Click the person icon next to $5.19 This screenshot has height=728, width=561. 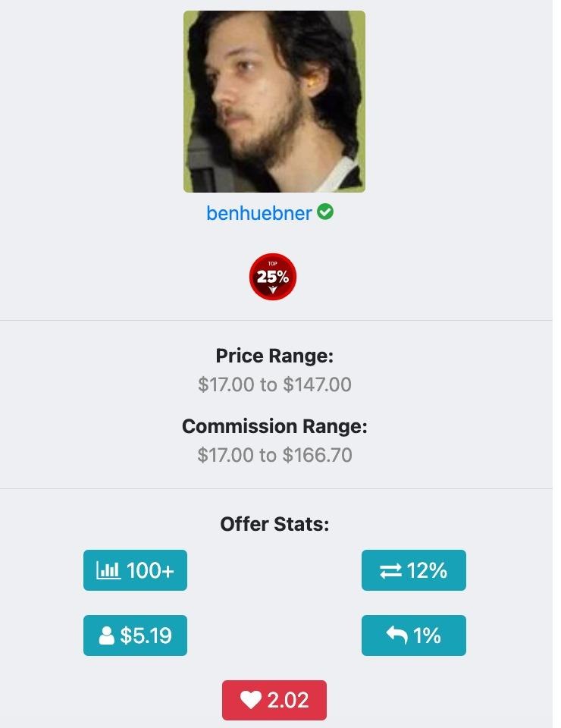click(107, 635)
